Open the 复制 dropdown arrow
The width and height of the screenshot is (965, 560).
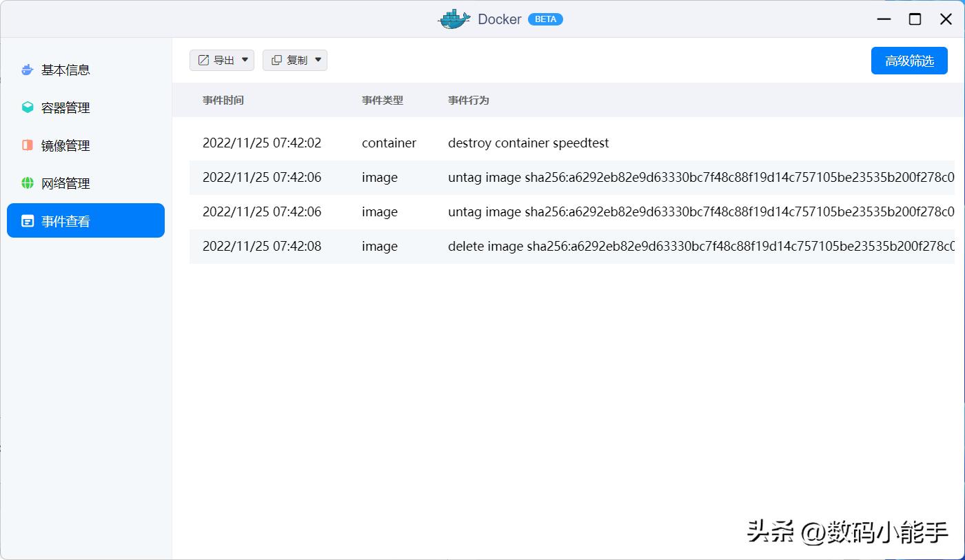click(x=318, y=60)
